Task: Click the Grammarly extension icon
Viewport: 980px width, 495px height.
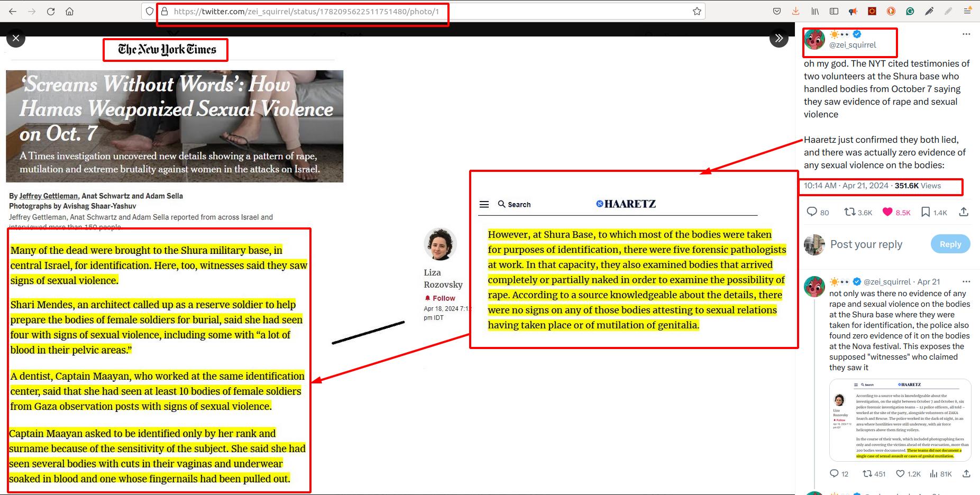Action: pyautogui.click(x=910, y=11)
